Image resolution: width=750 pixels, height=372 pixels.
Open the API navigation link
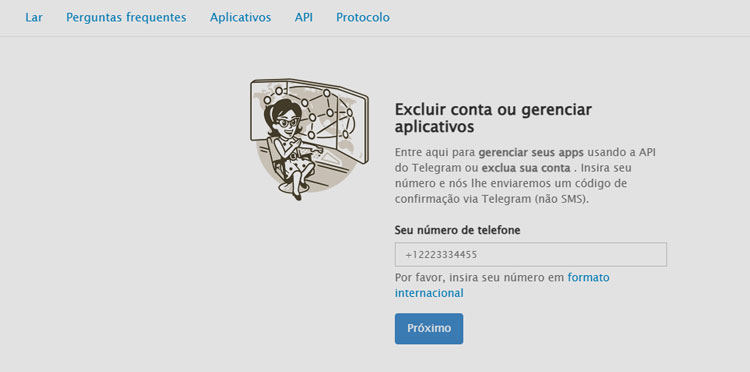point(304,18)
